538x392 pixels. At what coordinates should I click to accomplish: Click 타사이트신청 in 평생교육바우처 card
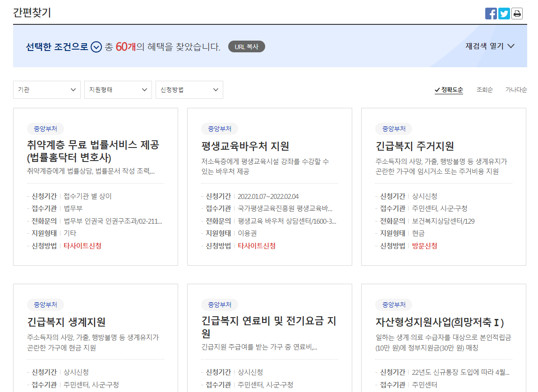pos(257,246)
